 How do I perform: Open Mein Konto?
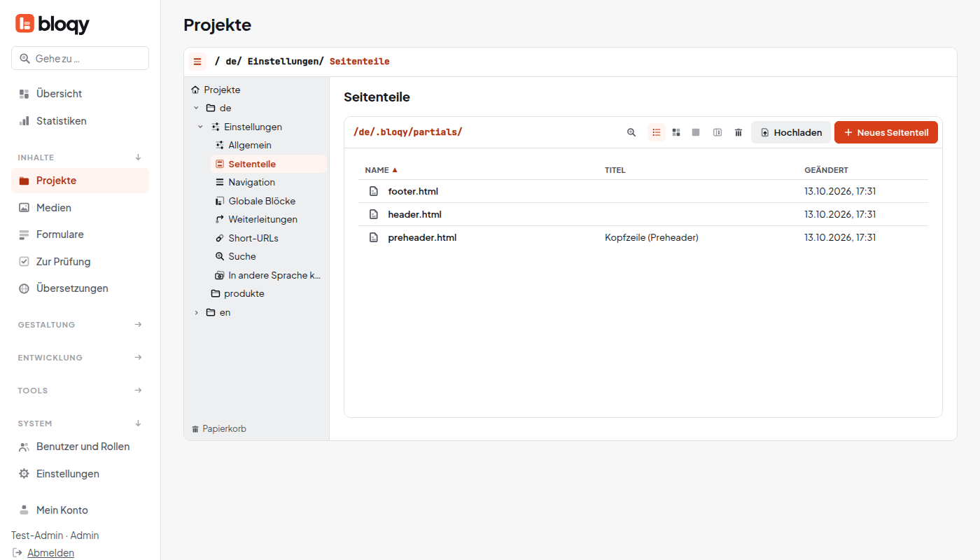click(80, 510)
